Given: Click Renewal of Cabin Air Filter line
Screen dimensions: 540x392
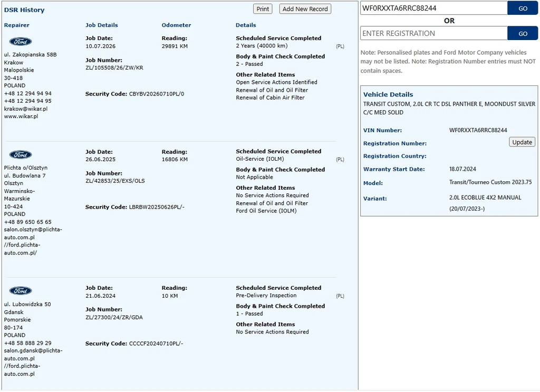Looking at the screenshot, I should pos(271,98).
